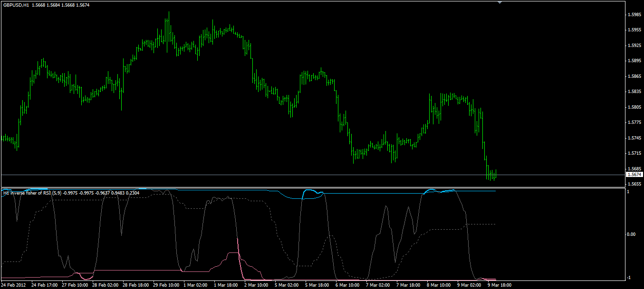The width and height of the screenshot is (644, 289).
Task: Select the 24 Feb 2012 time label
Action: (x=13, y=285)
